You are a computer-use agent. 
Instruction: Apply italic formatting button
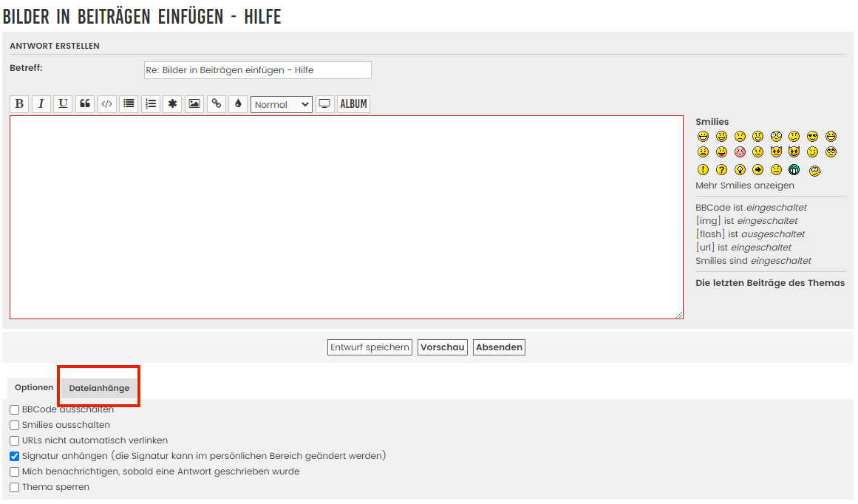point(41,104)
